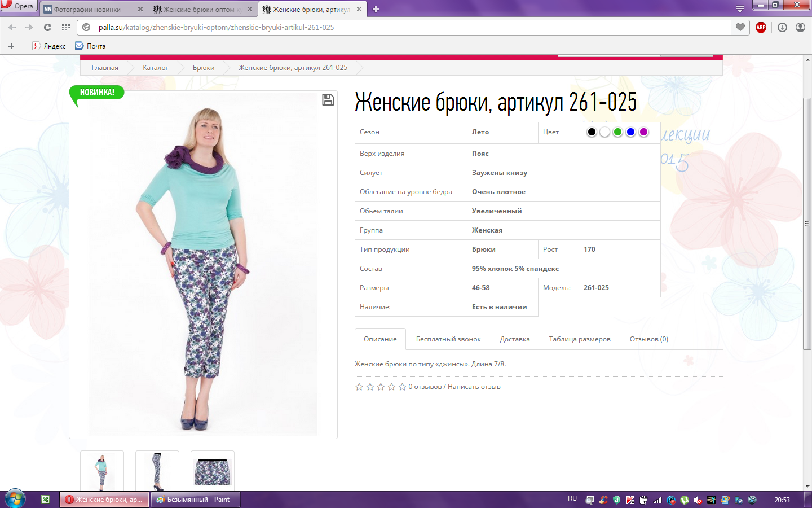Screen dimensions: 812x508
Task: Open the Бесплатный звонок tab
Action: point(448,339)
